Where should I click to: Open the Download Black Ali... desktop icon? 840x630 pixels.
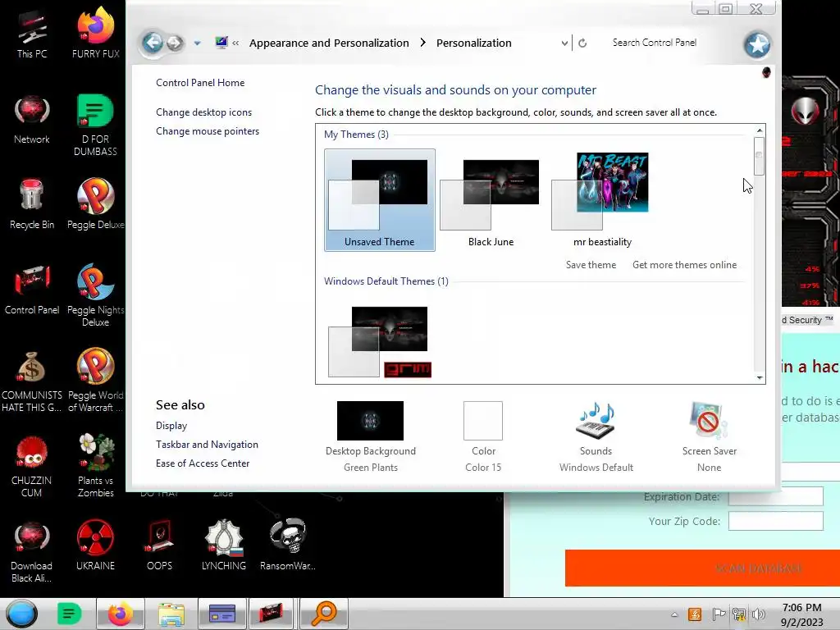[32, 552]
